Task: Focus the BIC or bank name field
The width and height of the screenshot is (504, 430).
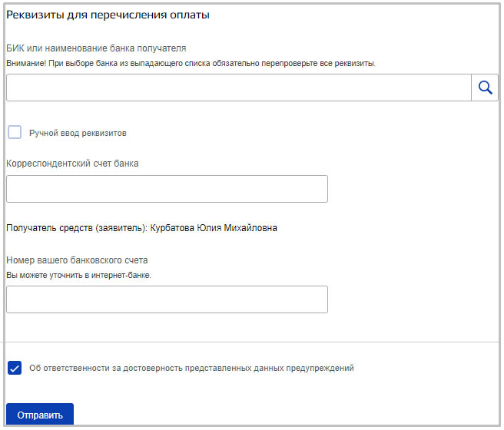Action: pyautogui.click(x=238, y=88)
